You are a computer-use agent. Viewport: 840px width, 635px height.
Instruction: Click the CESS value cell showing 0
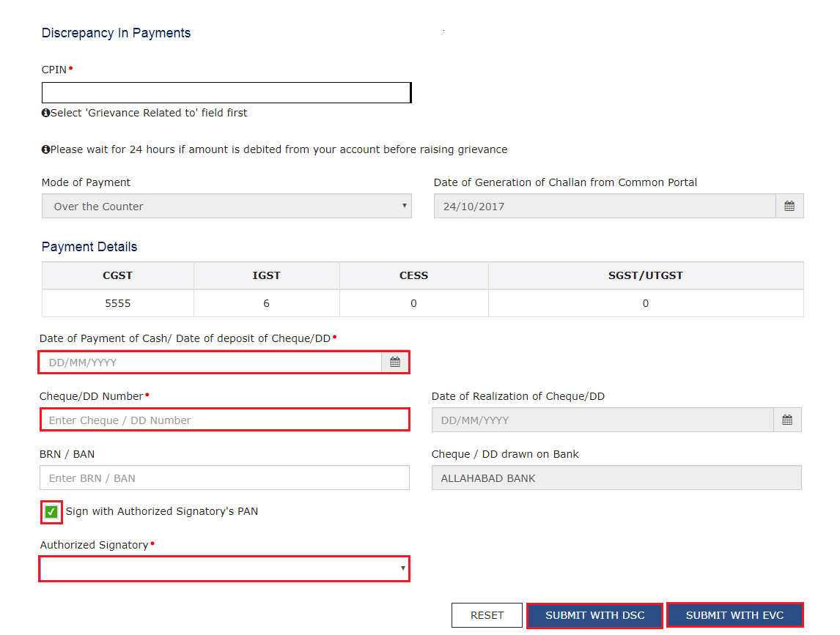coord(413,302)
